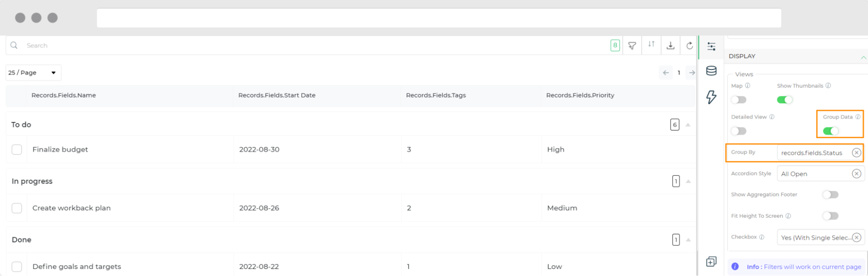This screenshot has height=276, width=868.
Task: Click the sort arrows icon
Action: tap(651, 44)
